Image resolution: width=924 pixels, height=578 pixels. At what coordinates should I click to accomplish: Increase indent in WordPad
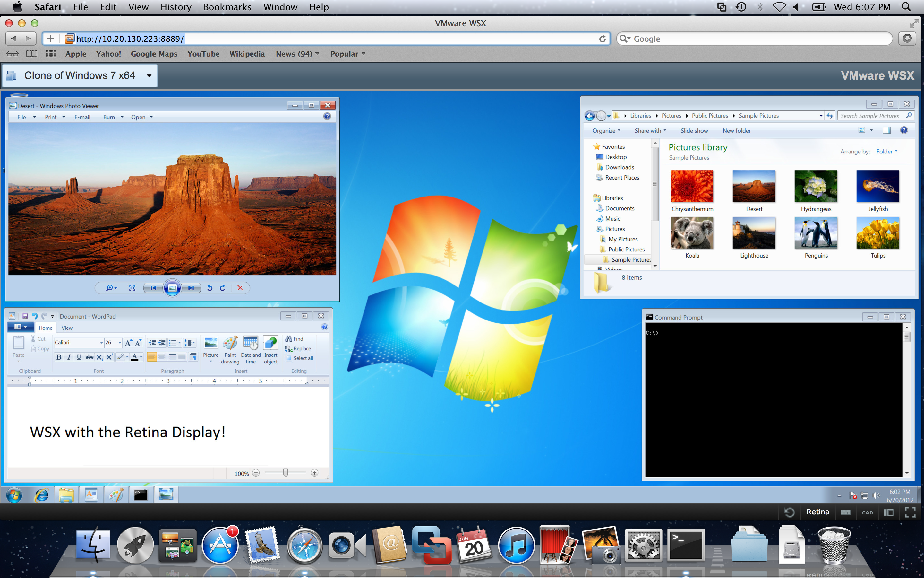[162, 343]
